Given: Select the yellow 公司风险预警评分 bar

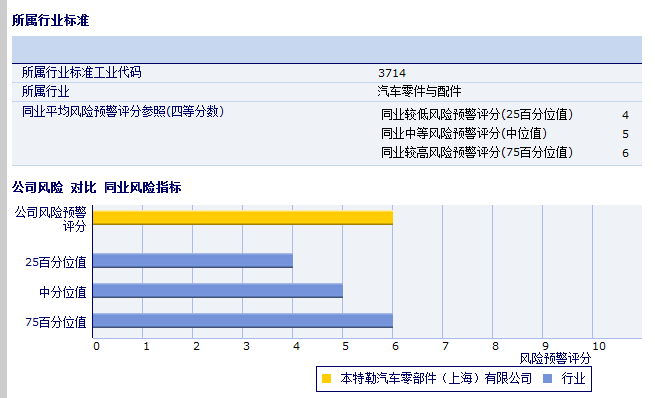Looking at the screenshot, I should tap(243, 218).
